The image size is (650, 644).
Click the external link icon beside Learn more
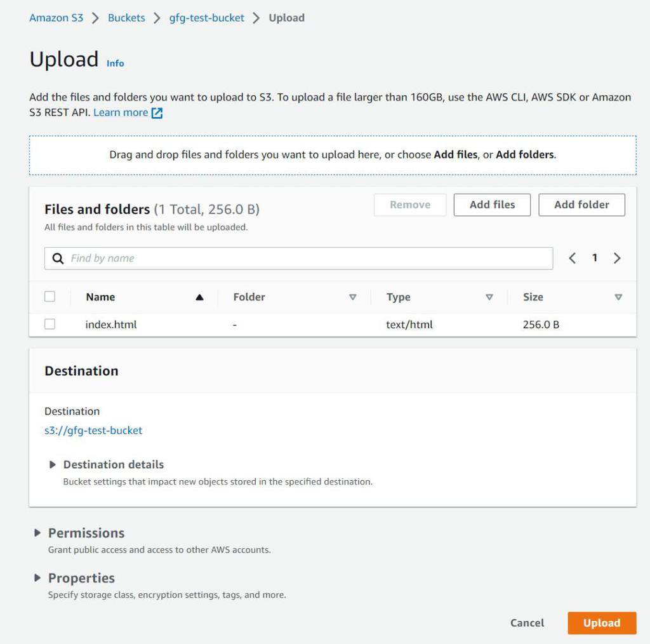click(157, 113)
